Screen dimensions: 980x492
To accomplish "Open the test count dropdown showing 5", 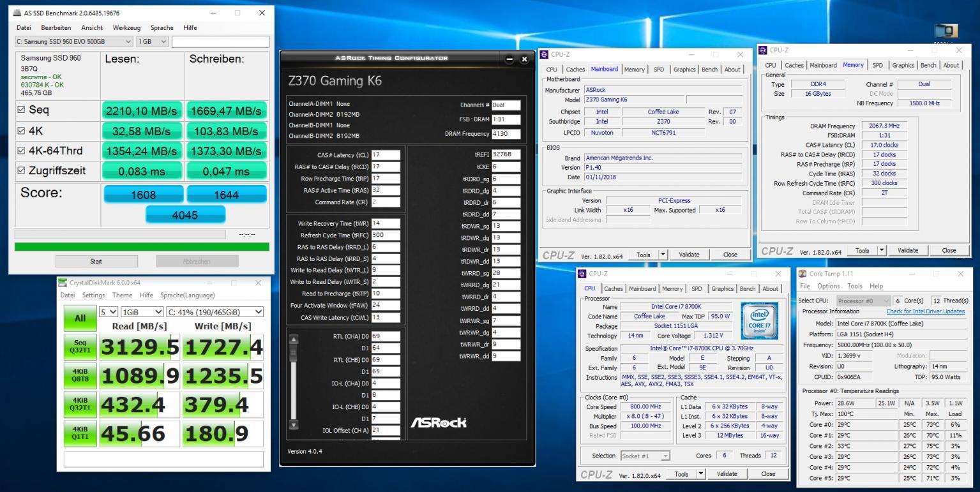I will tap(109, 312).
